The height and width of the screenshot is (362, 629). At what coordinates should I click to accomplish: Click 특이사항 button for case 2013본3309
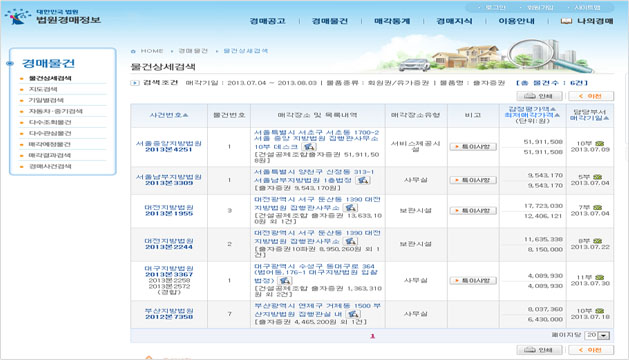pos(473,180)
